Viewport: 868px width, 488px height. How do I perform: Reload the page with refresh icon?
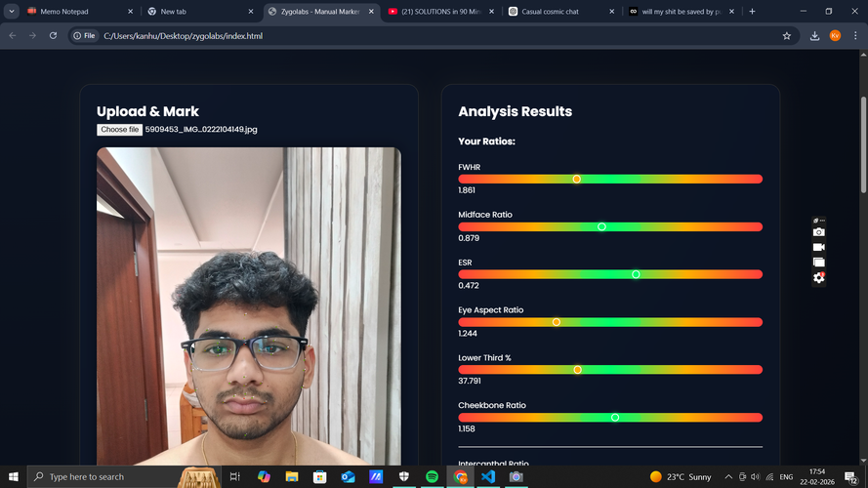(53, 36)
